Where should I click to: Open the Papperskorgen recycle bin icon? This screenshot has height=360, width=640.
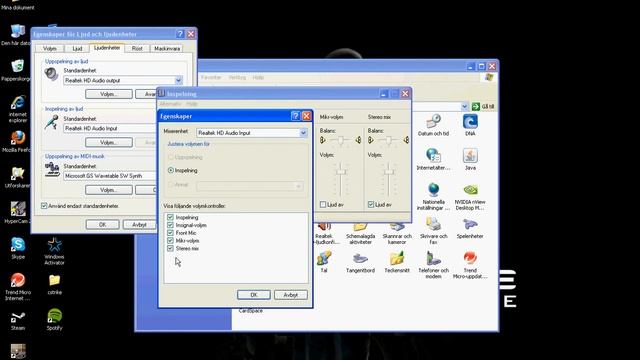coord(16,70)
